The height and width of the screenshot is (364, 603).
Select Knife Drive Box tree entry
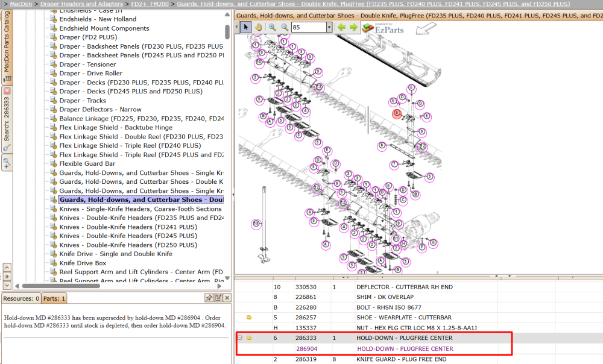click(x=83, y=263)
